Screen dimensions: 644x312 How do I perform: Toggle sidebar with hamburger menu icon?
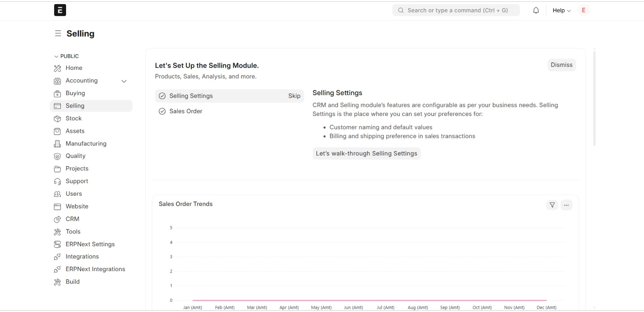click(x=58, y=34)
